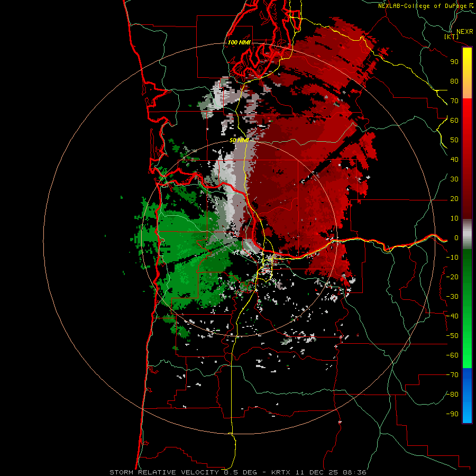Click the 0 value on velocity scale
The image size is (476, 476).
coord(456,237)
